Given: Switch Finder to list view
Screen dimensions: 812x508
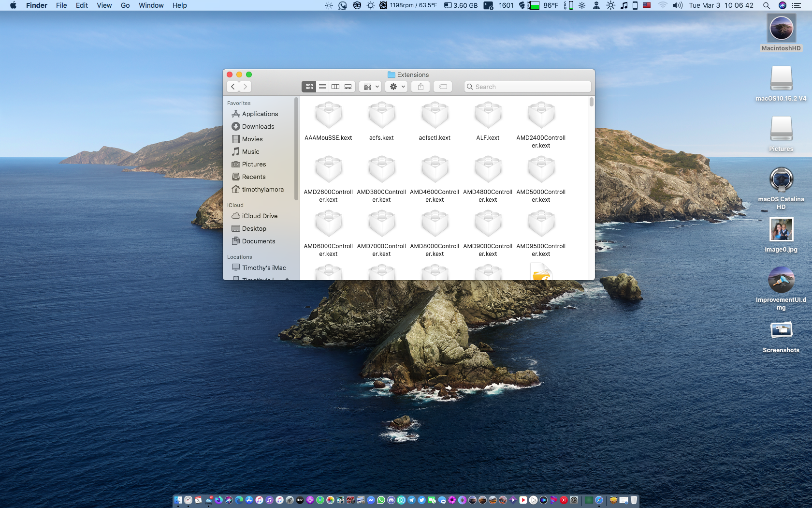Looking at the screenshot, I should 322,87.
